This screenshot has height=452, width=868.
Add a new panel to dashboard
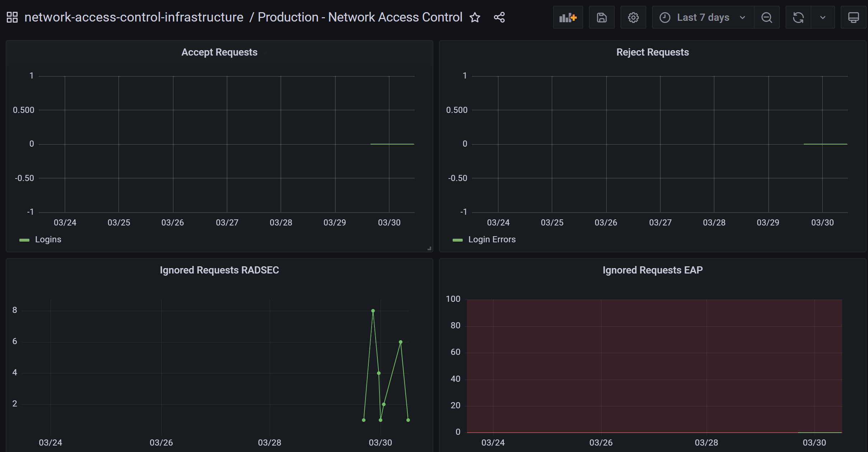[568, 17]
